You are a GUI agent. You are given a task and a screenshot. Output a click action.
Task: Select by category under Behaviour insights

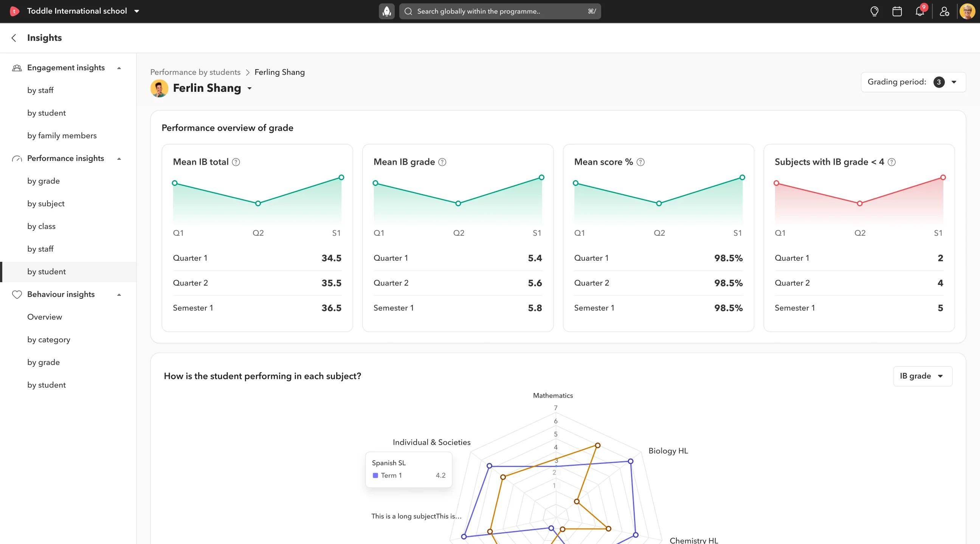pyautogui.click(x=49, y=340)
